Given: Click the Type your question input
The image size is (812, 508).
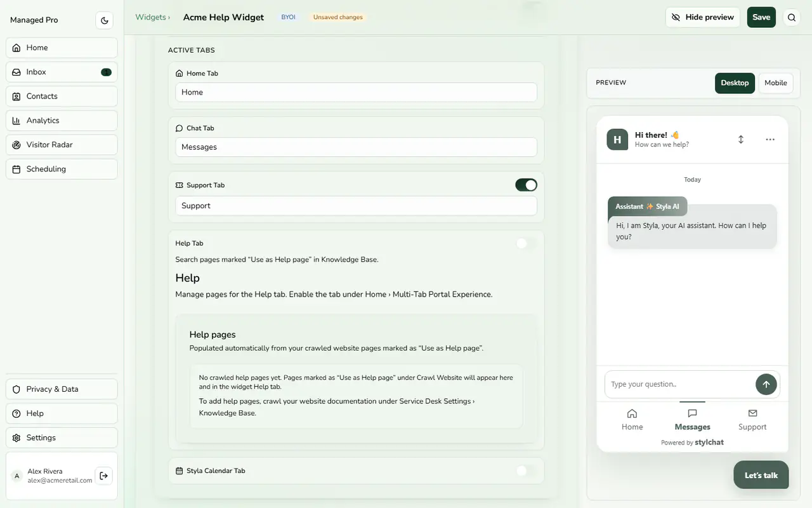Looking at the screenshot, I should coord(679,384).
